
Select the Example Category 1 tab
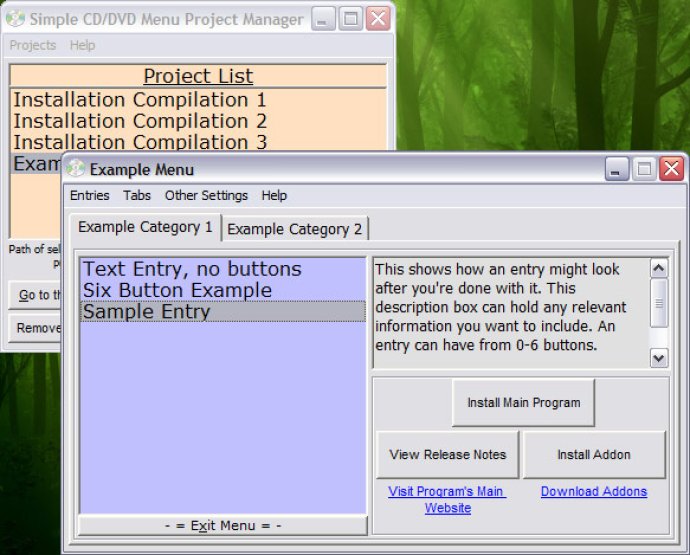tap(145, 227)
